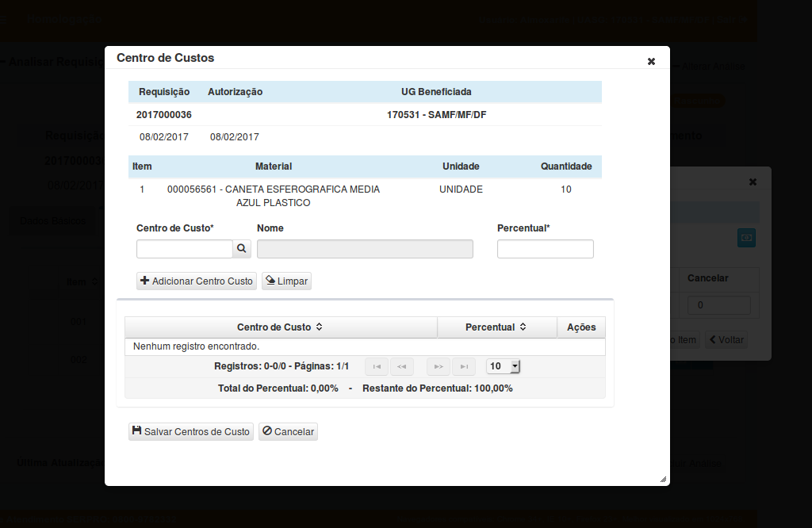
Task: Click the blue icon button in background panel
Action: click(746, 238)
